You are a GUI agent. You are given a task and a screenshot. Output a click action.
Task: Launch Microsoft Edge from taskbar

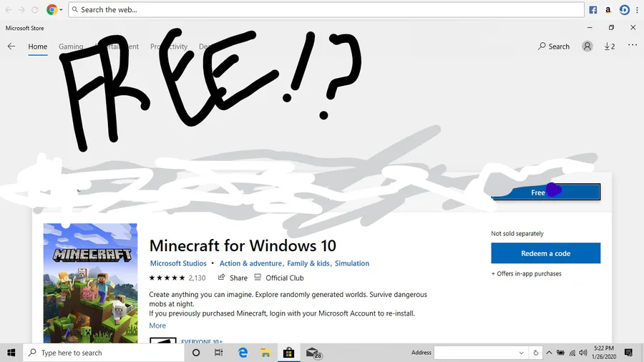coord(243,353)
